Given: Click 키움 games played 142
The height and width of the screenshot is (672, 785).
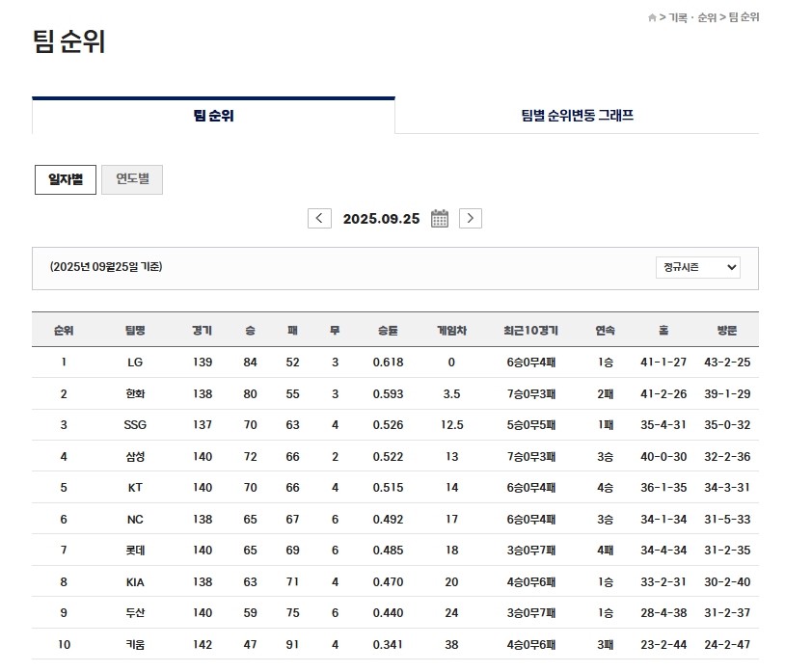Looking at the screenshot, I should 203,644.
